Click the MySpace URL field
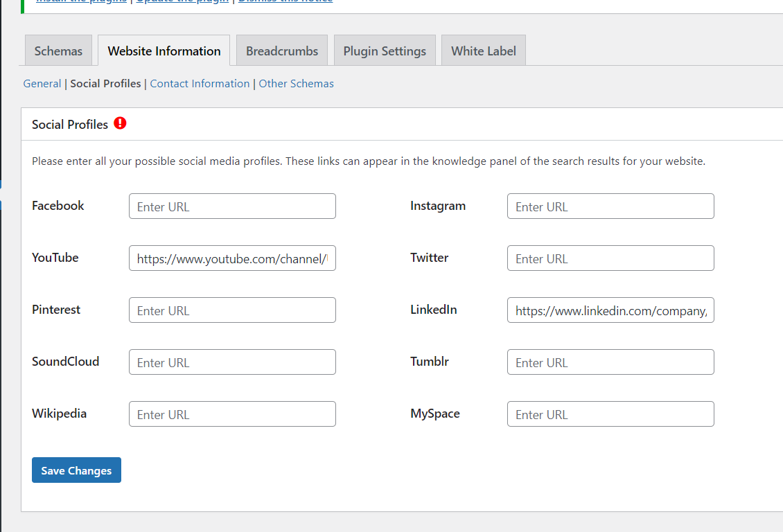 pos(610,414)
